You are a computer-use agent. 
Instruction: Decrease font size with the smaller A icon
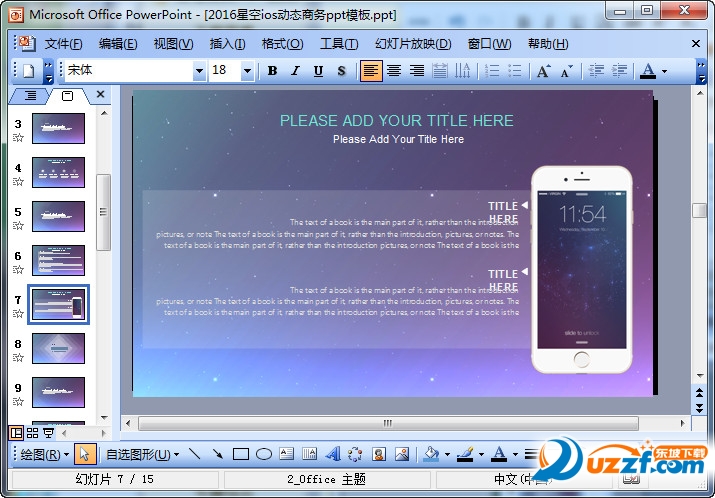click(566, 71)
